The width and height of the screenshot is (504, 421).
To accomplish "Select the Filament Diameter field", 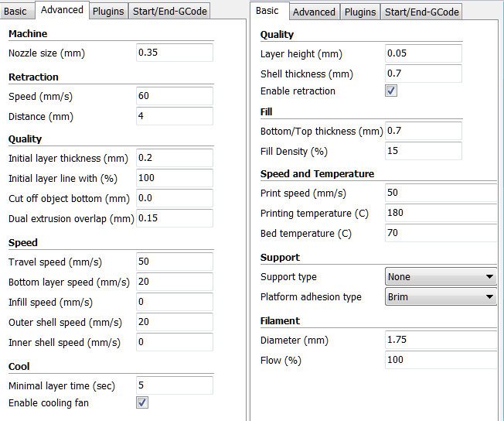I will coord(441,340).
